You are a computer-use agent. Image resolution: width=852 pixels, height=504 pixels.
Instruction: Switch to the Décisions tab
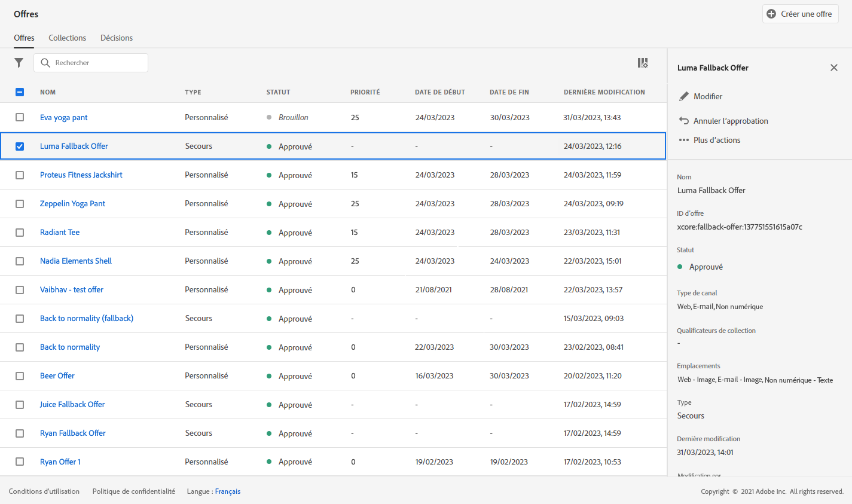tap(117, 38)
